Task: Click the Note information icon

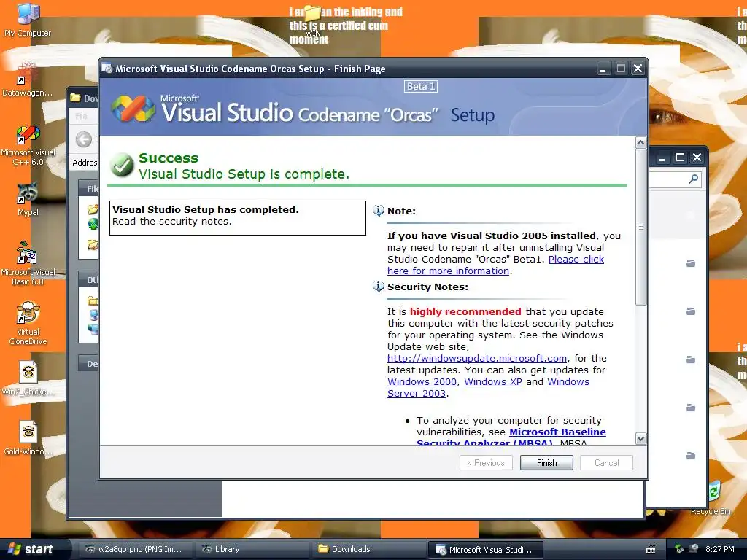Action: click(379, 211)
